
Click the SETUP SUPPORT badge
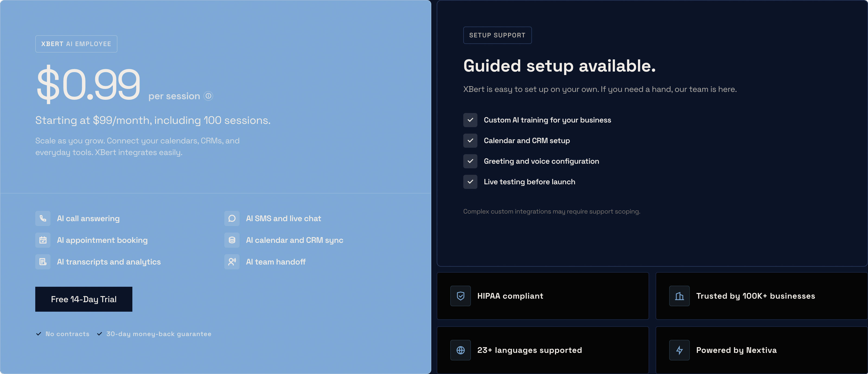pyautogui.click(x=497, y=35)
